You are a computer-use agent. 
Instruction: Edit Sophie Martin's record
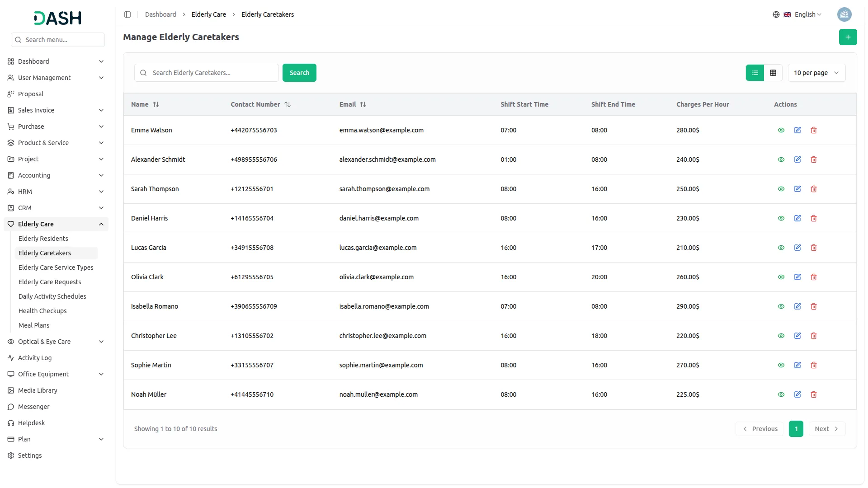point(797,365)
